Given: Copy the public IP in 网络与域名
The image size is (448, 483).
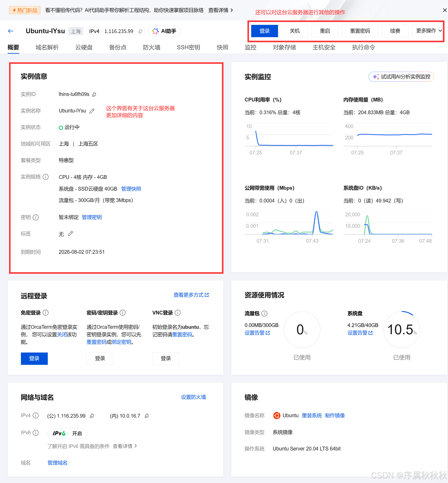Looking at the screenshot, I should pyautogui.click(x=92, y=416).
